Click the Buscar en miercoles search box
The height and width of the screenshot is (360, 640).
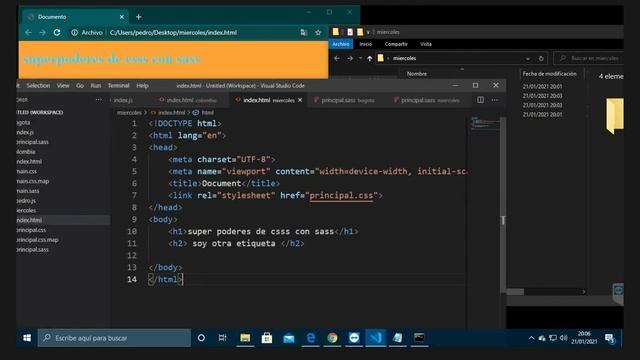589,58
